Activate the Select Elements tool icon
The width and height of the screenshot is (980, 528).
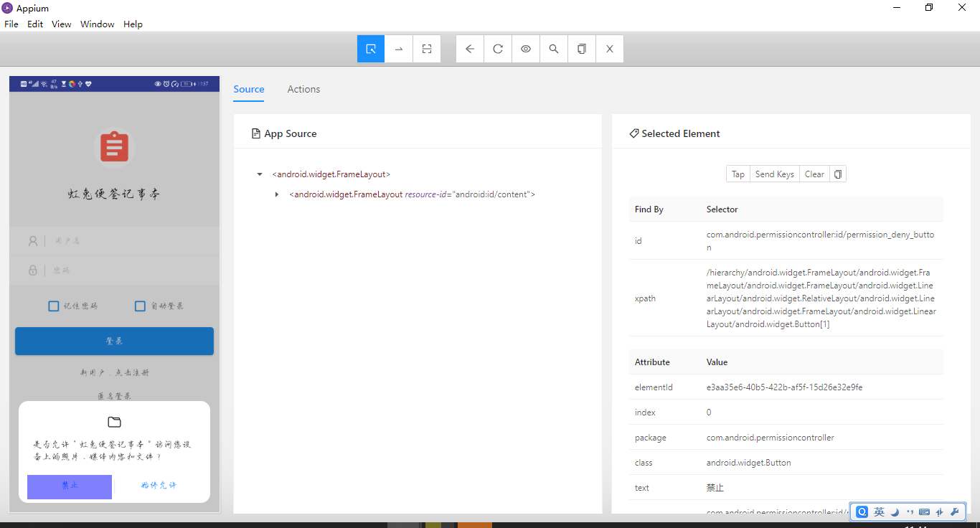(371, 49)
